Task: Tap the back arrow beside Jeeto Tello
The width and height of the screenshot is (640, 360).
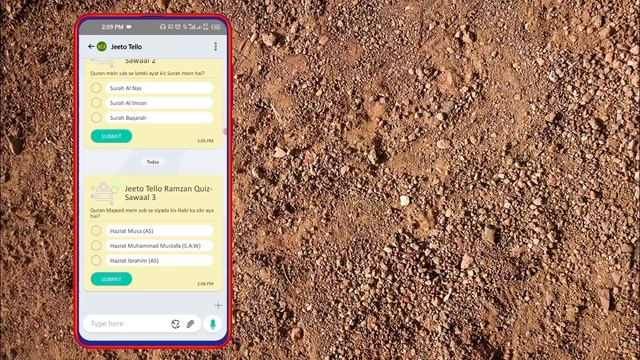Action: [91, 47]
